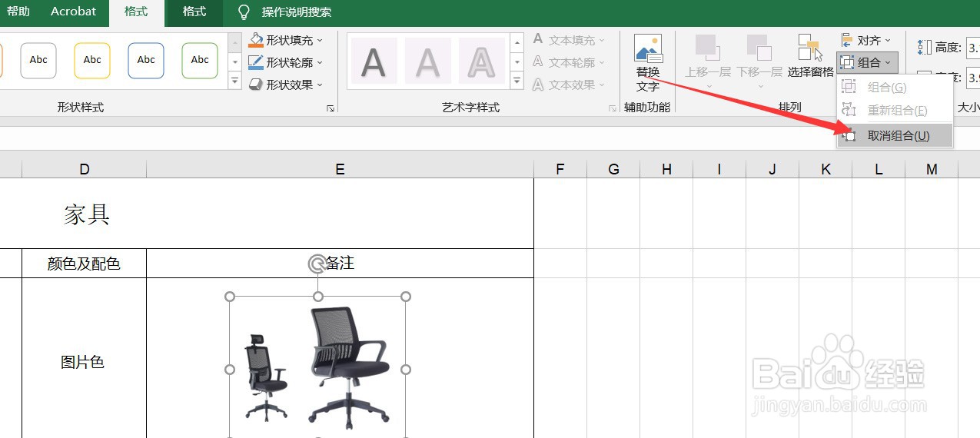Select the yellow-outlined Abc shape style
The height and width of the screenshot is (438, 980).
pos(92,60)
